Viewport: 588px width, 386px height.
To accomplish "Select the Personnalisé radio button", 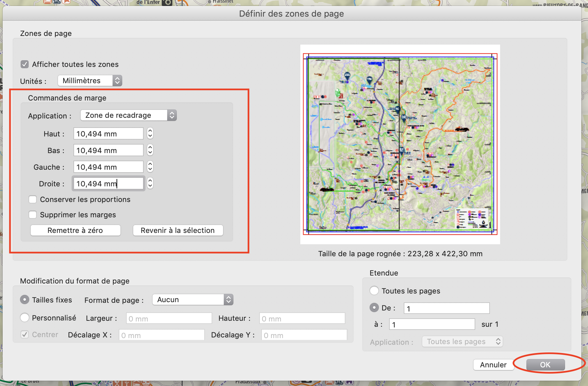I will 25,318.
